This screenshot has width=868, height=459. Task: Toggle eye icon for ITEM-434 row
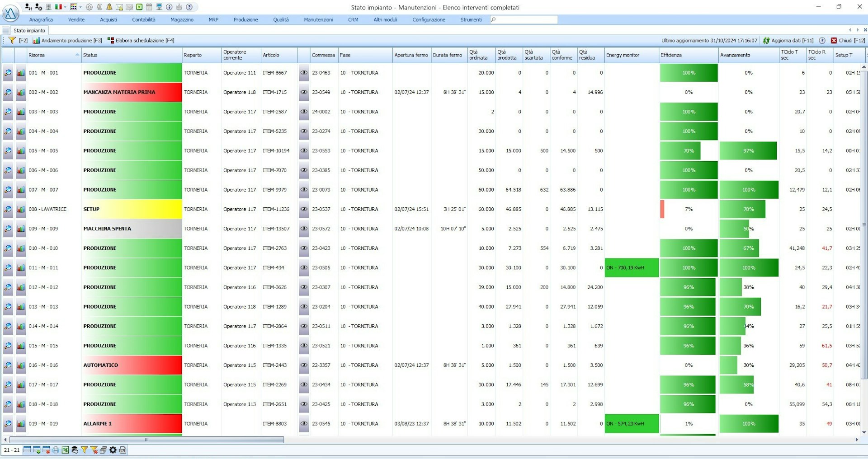(x=304, y=268)
